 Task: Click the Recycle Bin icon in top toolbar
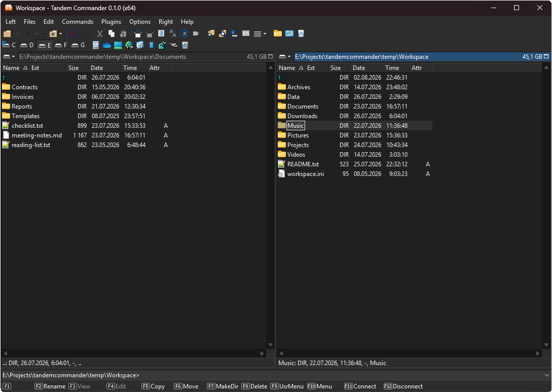tap(301, 33)
